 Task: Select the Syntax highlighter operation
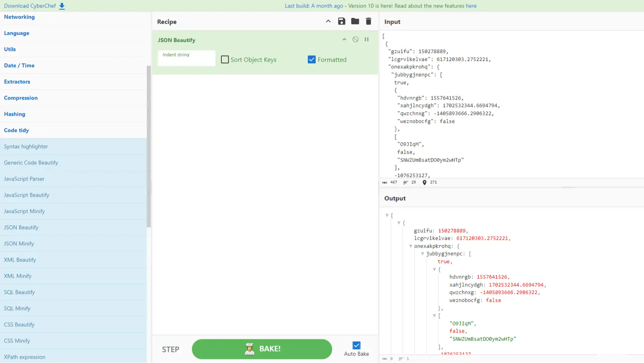73,147
